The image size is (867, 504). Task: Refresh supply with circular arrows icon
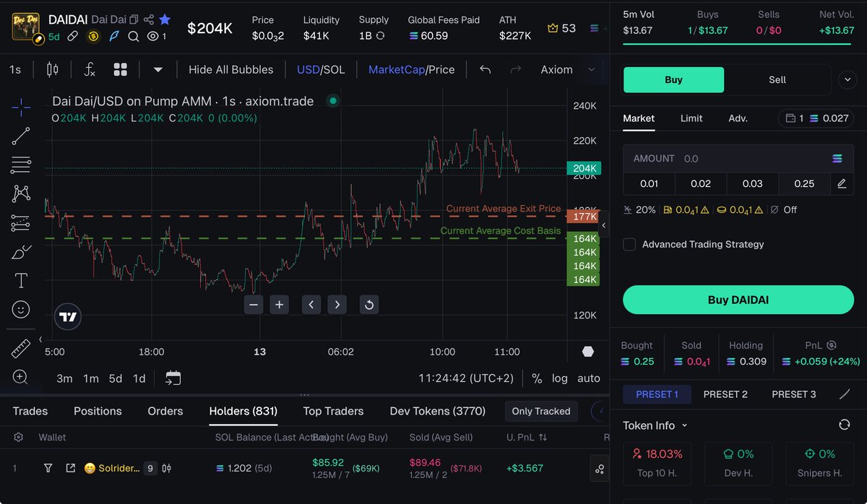point(380,35)
